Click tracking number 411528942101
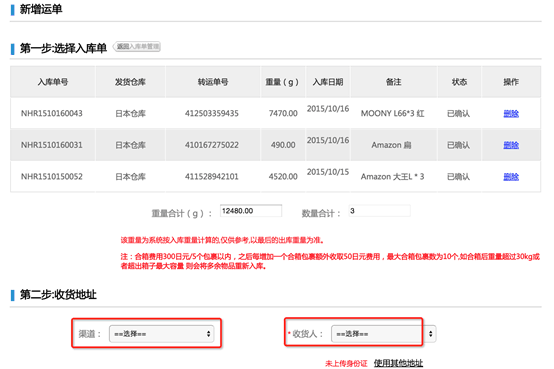 pos(212,176)
